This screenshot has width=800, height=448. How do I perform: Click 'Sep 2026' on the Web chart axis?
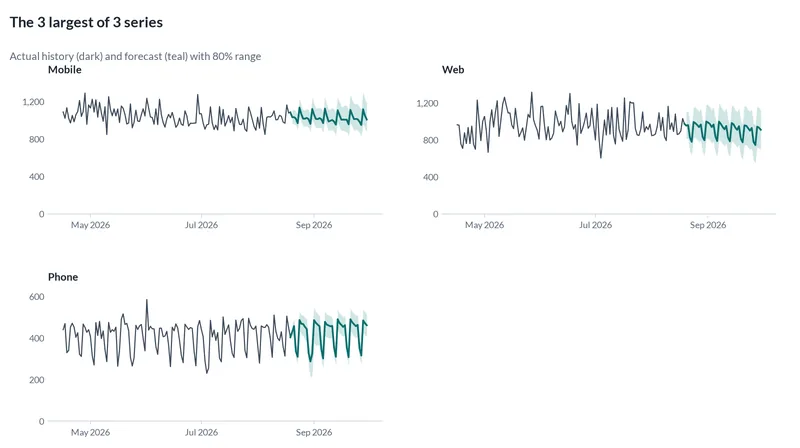tap(708, 225)
